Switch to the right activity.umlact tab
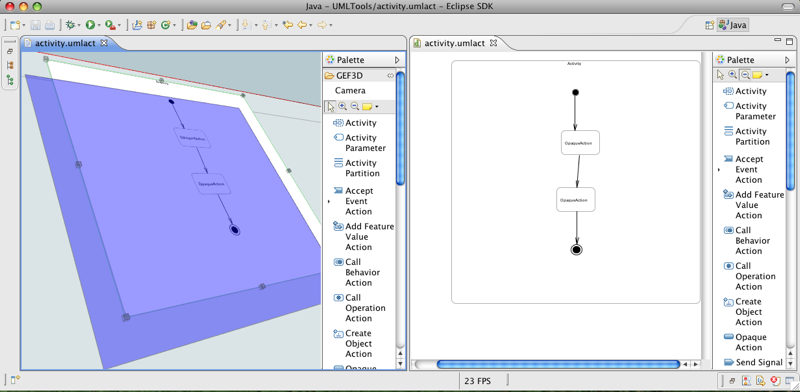Screen dimensions: 800x392 click(x=454, y=43)
